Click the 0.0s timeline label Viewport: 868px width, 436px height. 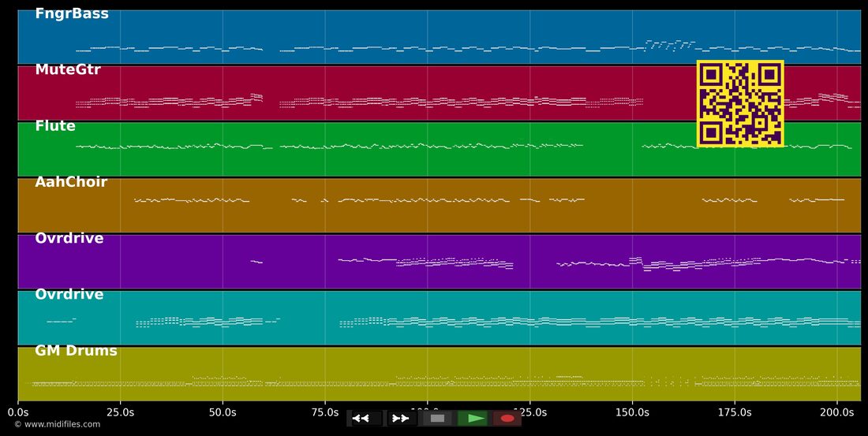(x=17, y=412)
